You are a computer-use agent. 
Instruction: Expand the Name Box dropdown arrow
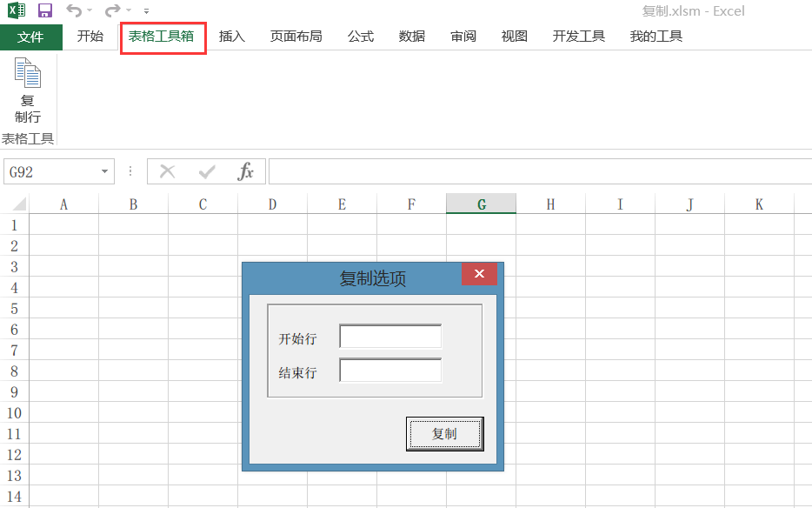coord(105,172)
